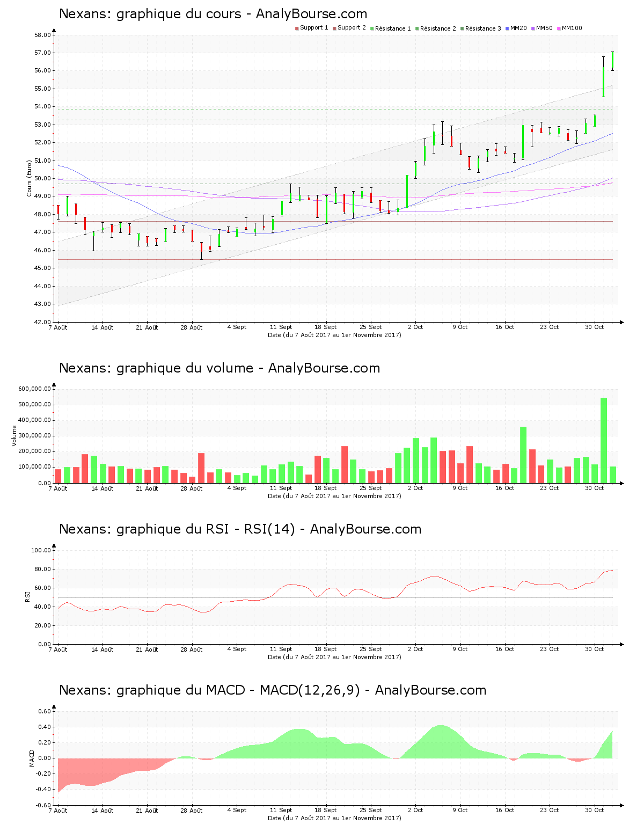Click '11 Sept' date on volume chart axis
Screen dimensions: 644x832
[x=281, y=488]
